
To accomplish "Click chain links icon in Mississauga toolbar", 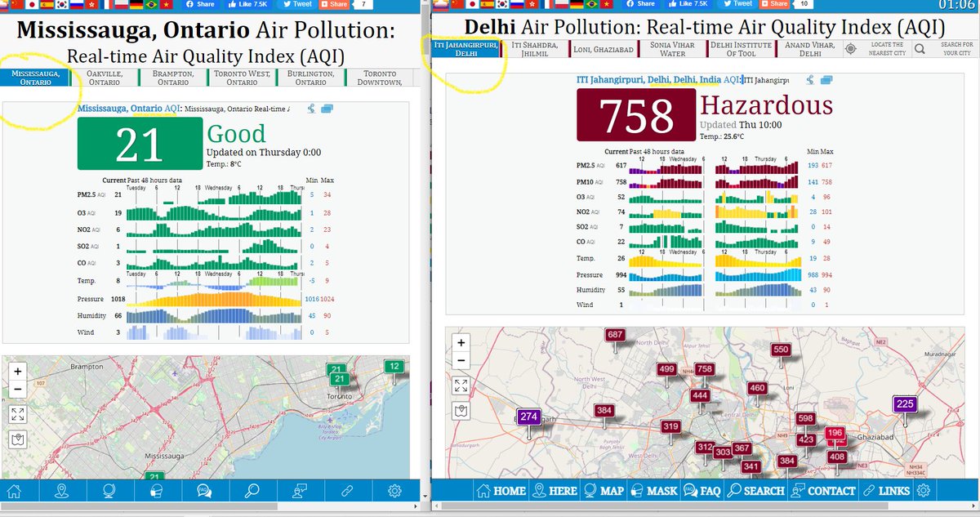I will tap(346, 491).
